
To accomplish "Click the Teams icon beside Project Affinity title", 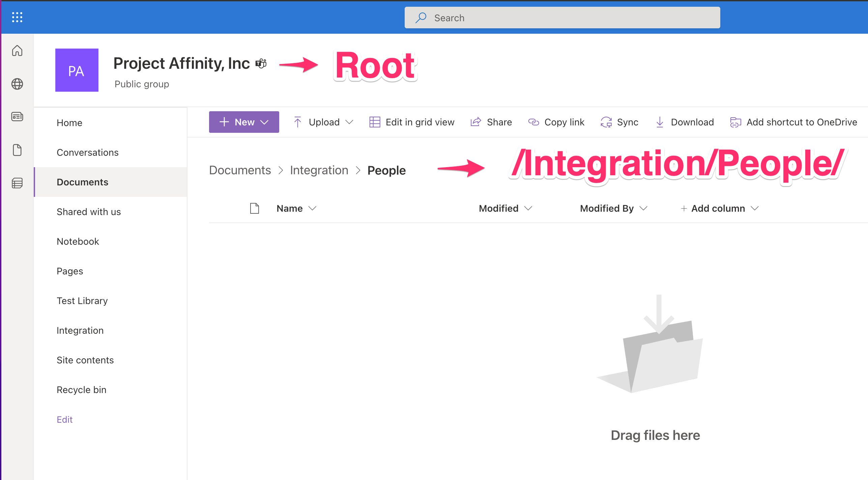I will pyautogui.click(x=261, y=63).
